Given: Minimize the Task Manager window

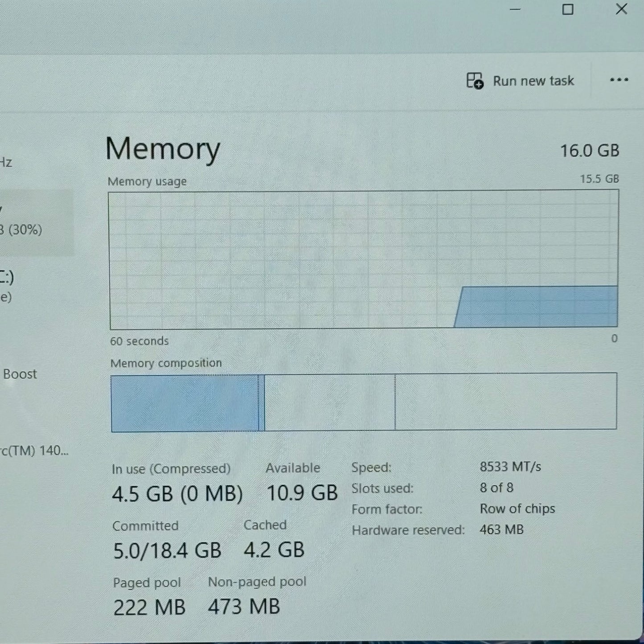Looking at the screenshot, I should pyautogui.click(x=515, y=9).
